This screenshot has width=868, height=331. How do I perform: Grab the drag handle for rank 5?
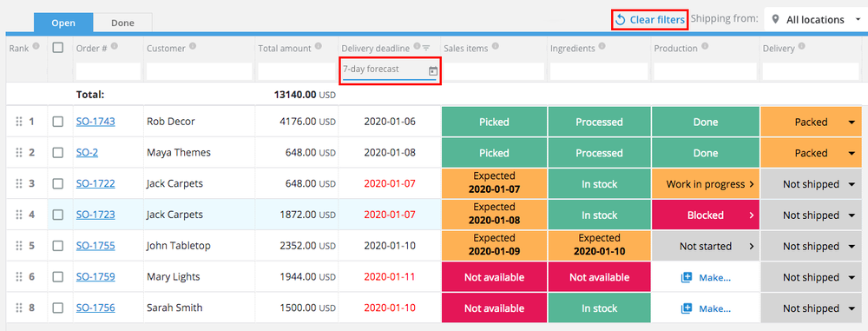pos(18,246)
